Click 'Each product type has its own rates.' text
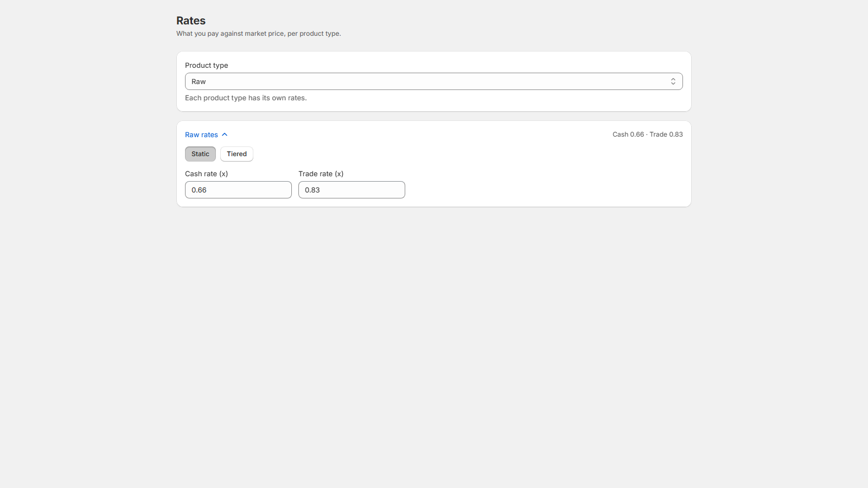The image size is (868, 488). pos(246,98)
